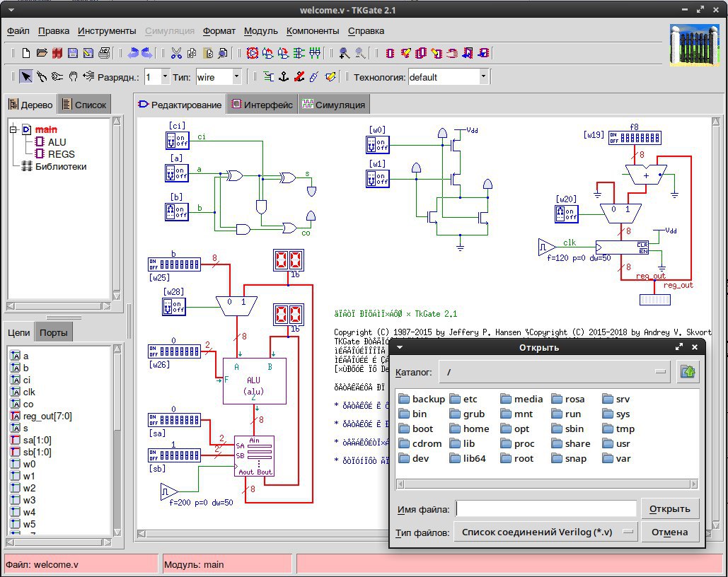Toggle the [w0] on/off switch
This screenshot has width=728, height=577.
coord(378,145)
